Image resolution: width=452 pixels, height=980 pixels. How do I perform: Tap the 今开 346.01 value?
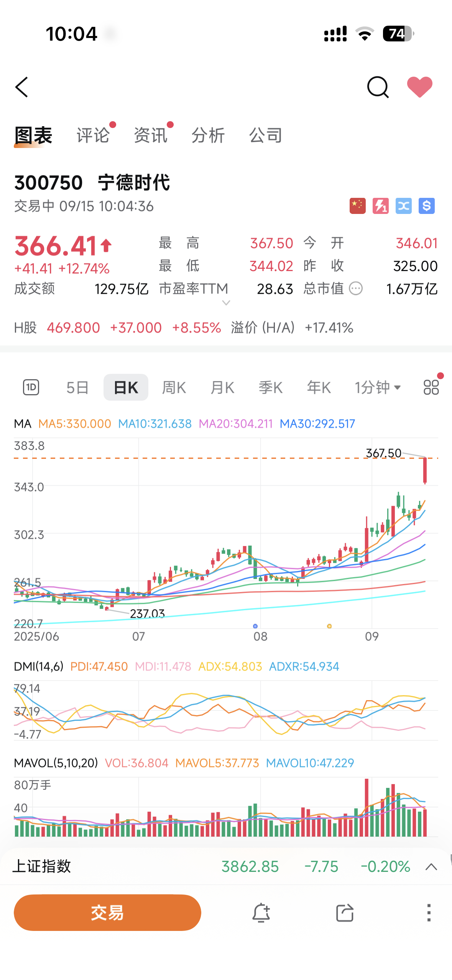coord(417,243)
